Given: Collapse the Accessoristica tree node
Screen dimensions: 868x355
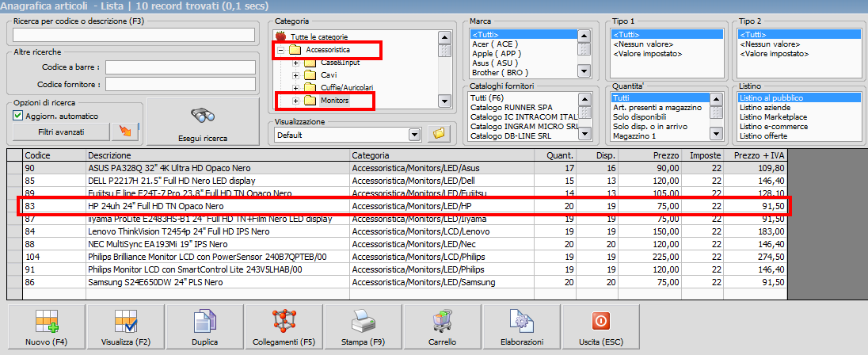Looking at the screenshot, I should pyautogui.click(x=280, y=51).
